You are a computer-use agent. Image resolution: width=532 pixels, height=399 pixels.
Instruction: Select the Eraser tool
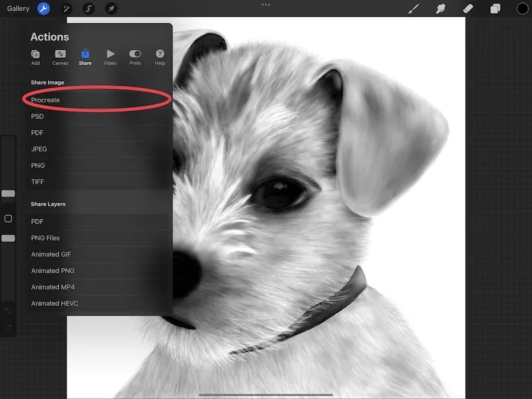point(467,9)
